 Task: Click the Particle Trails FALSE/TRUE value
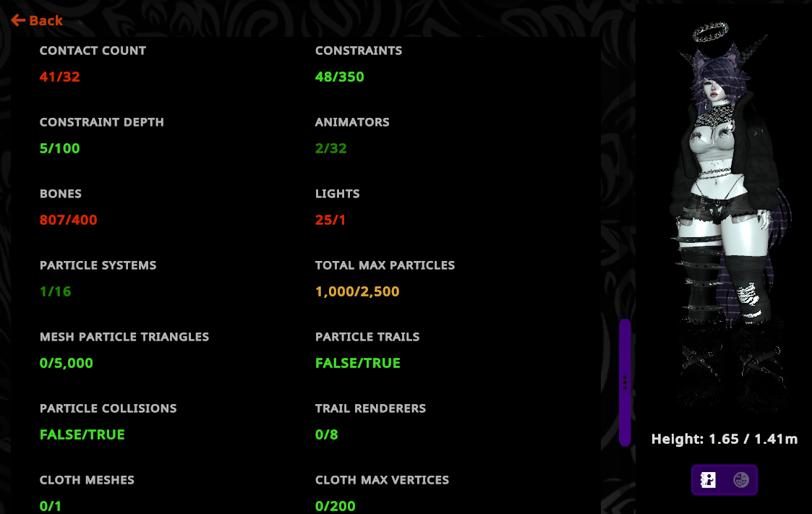pyautogui.click(x=358, y=363)
